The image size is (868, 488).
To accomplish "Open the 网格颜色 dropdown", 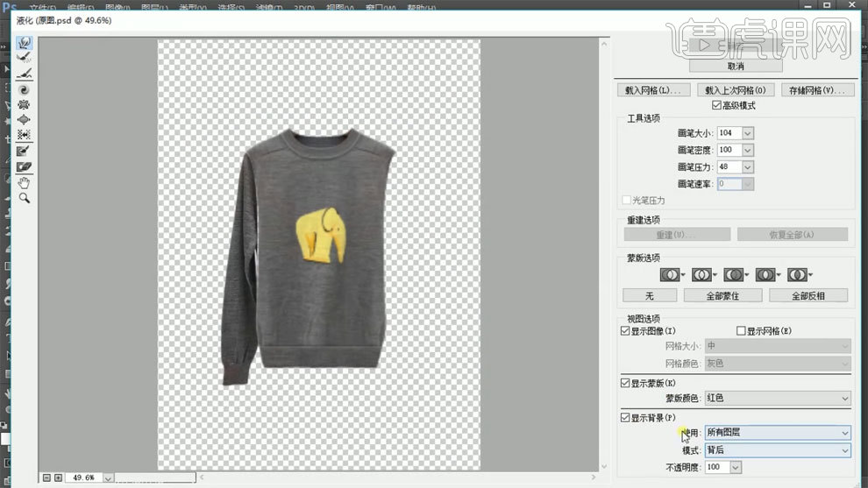I will tap(778, 363).
